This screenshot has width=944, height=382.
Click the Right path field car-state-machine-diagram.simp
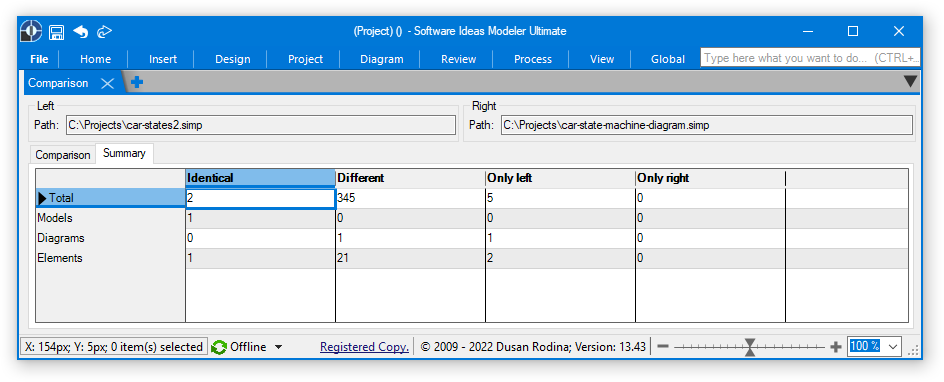click(x=707, y=125)
